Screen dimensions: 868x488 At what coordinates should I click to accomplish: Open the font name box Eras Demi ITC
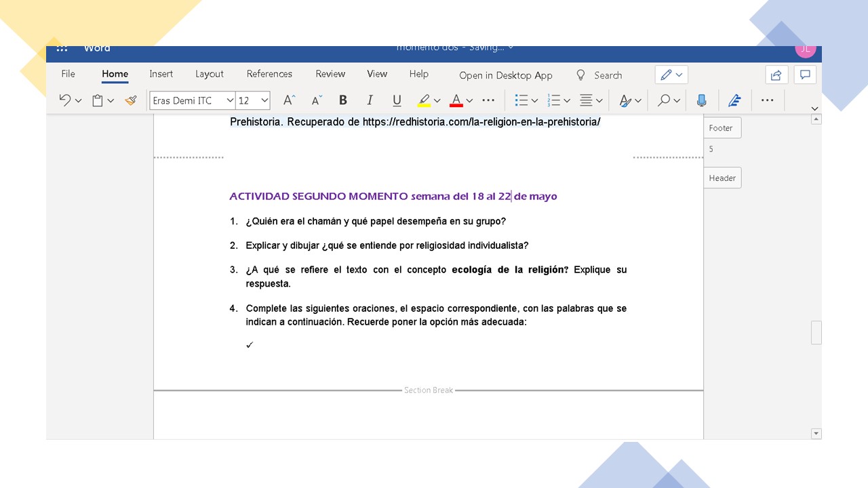(193, 100)
